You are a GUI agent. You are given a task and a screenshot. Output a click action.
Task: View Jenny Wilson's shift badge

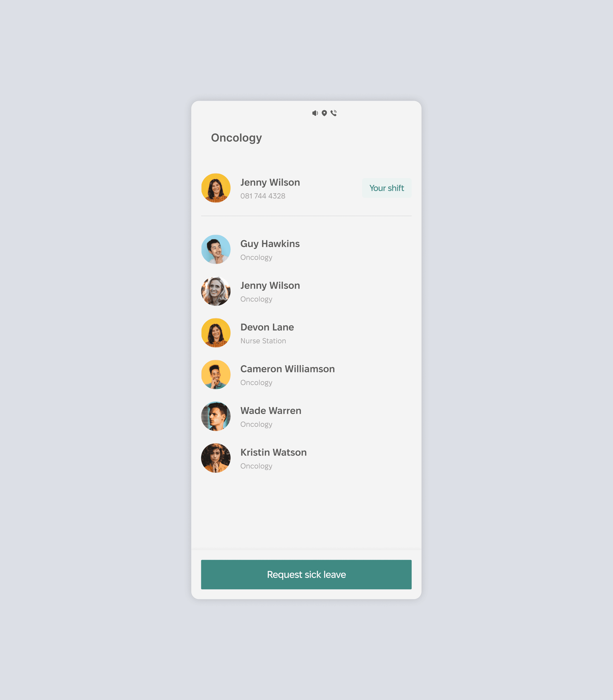pyautogui.click(x=387, y=188)
